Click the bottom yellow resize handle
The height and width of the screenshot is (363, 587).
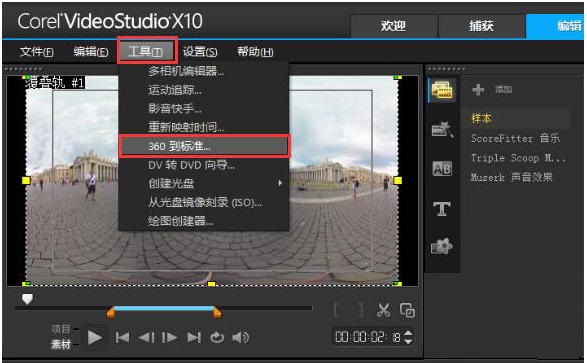[x=212, y=284]
